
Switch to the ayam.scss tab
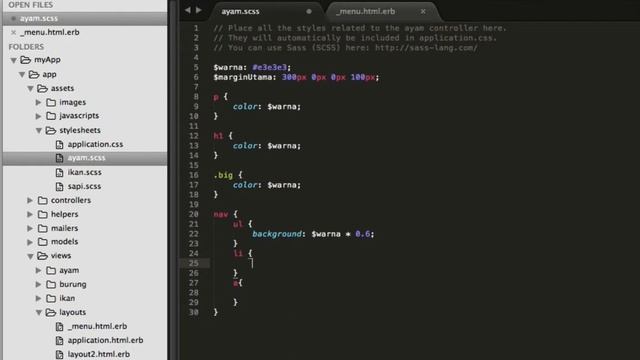point(267,11)
